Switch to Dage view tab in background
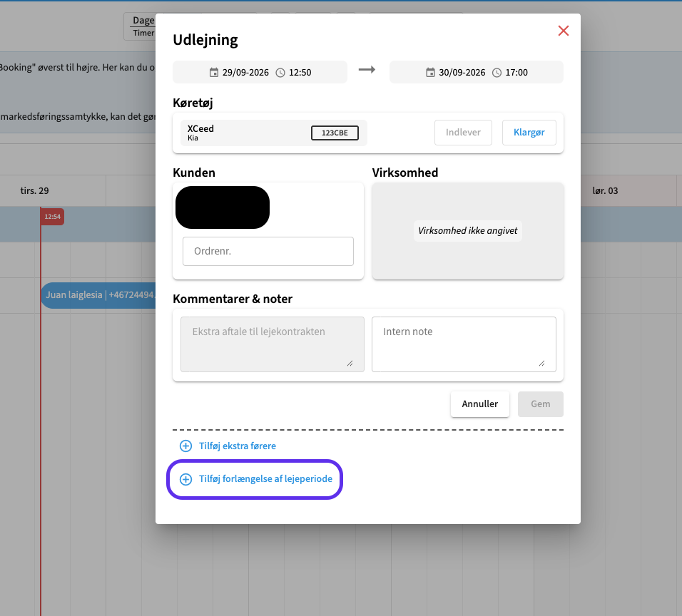Image resolution: width=682 pixels, height=616 pixels. pos(143,21)
